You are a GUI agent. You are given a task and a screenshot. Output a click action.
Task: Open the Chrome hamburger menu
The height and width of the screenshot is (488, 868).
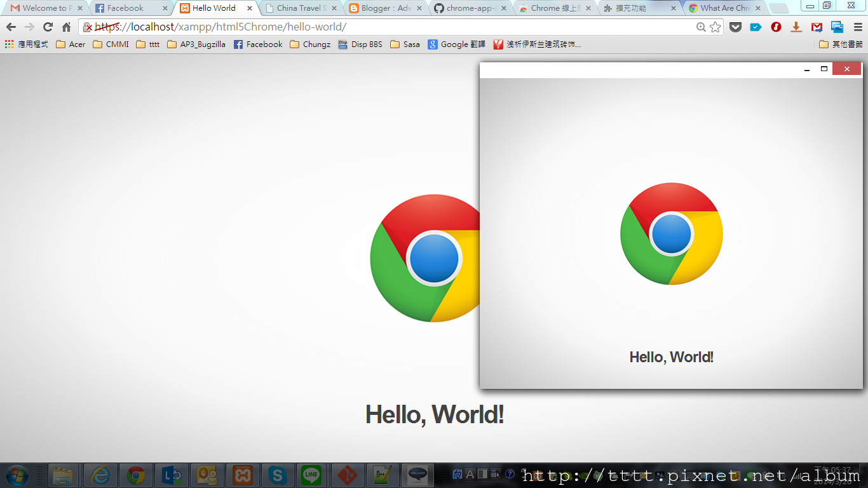point(858,27)
